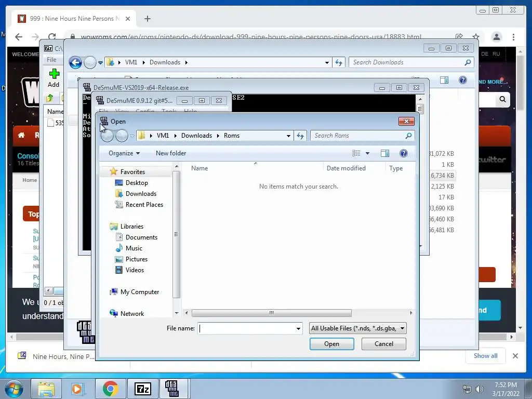Viewport: 532px width, 399px height.
Task: Click the Search Downloads field
Action: point(406,62)
